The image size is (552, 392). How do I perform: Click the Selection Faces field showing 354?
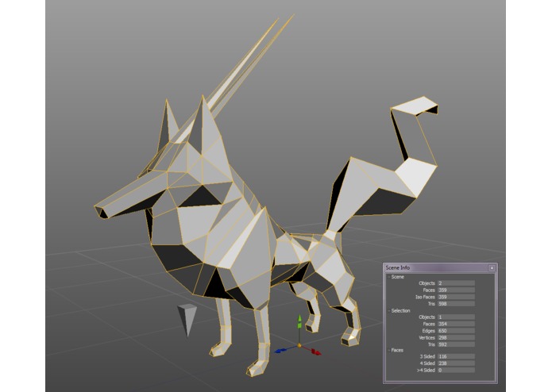pos(456,324)
